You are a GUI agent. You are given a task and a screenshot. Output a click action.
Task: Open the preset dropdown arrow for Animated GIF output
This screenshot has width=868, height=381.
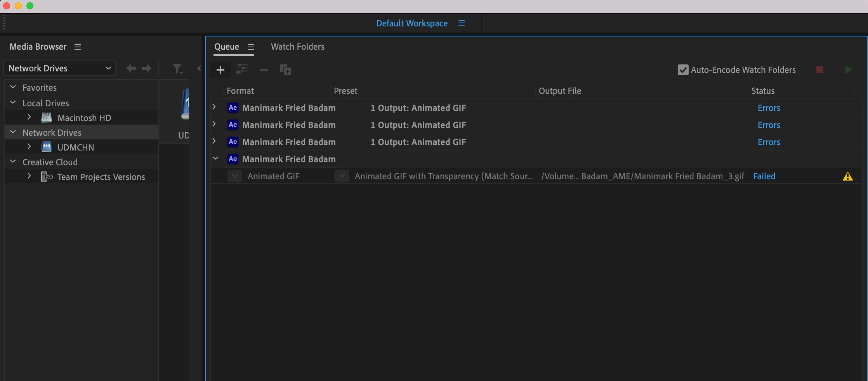point(342,177)
